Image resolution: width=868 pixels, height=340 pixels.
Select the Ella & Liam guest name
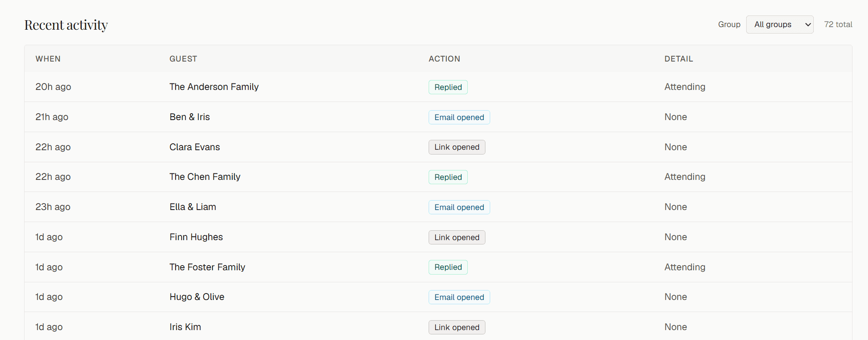click(193, 207)
